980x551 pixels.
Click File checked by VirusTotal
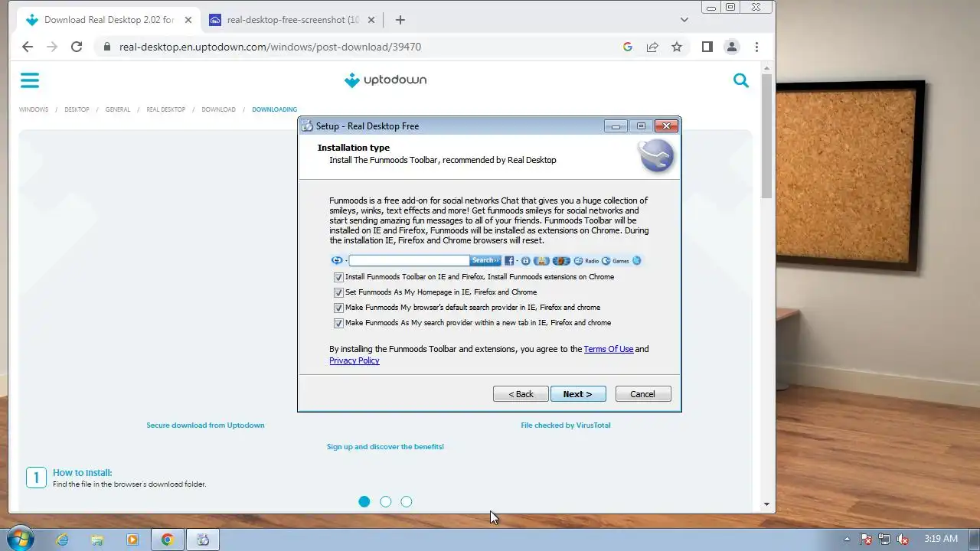(566, 425)
